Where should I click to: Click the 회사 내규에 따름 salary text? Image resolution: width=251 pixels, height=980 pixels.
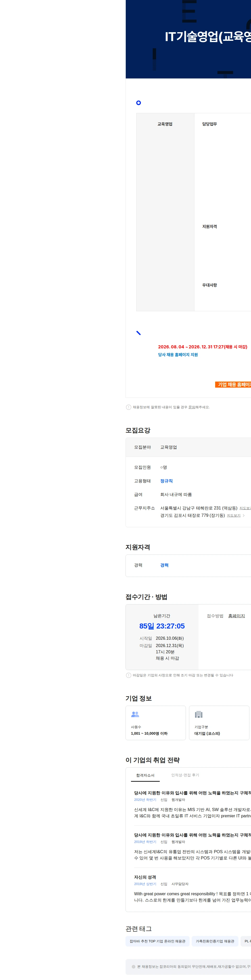click(x=176, y=495)
